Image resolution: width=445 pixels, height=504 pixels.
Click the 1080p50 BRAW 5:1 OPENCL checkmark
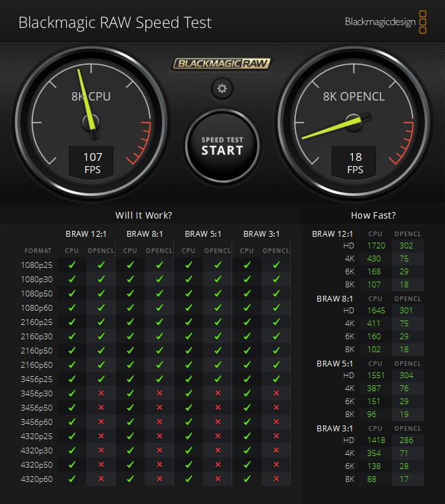click(218, 293)
